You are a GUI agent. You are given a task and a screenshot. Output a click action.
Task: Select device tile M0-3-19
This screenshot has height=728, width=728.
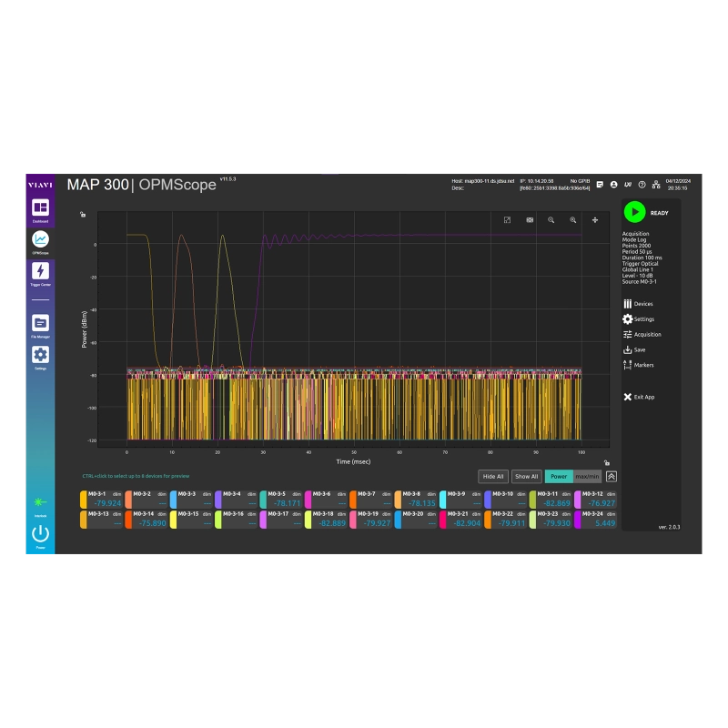pyautogui.click(x=370, y=519)
